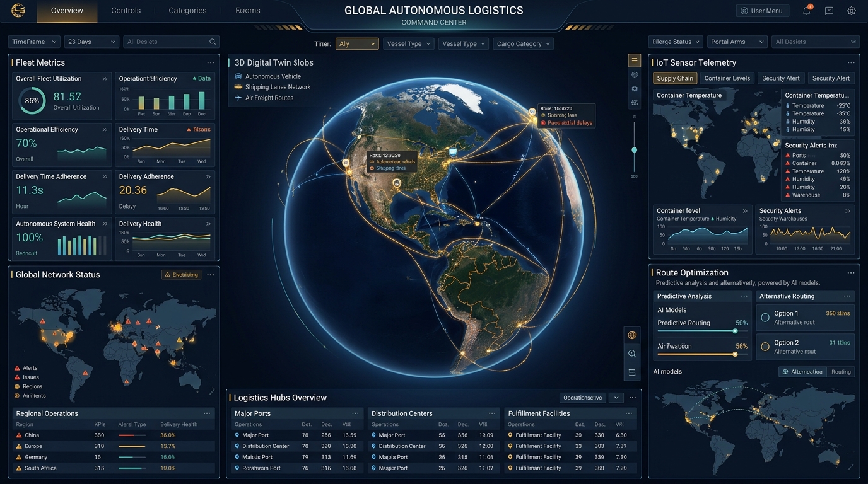Open Major Ports table options menu

point(356,413)
